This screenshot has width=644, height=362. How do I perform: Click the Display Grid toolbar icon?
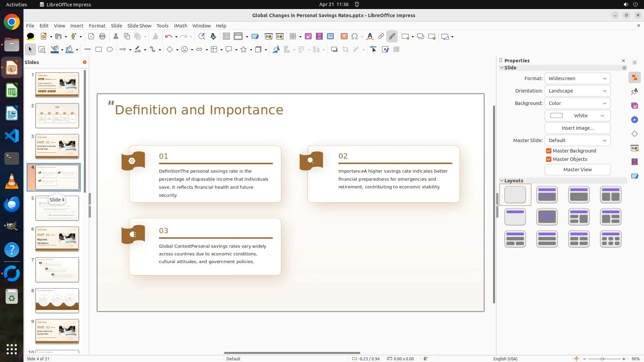click(226, 37)
